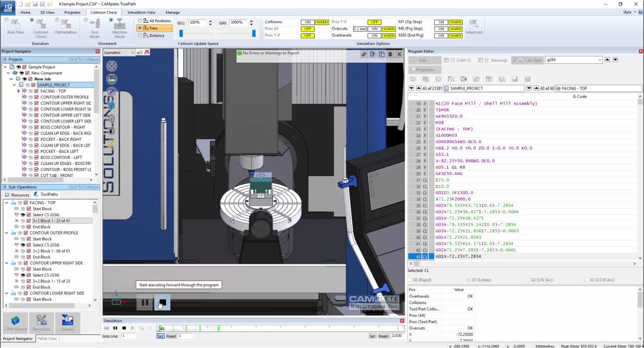Collapse the Sample Project tree node
Image resolution: width=644 pixels, height=348 pixels.
click(x=6, y=67)
